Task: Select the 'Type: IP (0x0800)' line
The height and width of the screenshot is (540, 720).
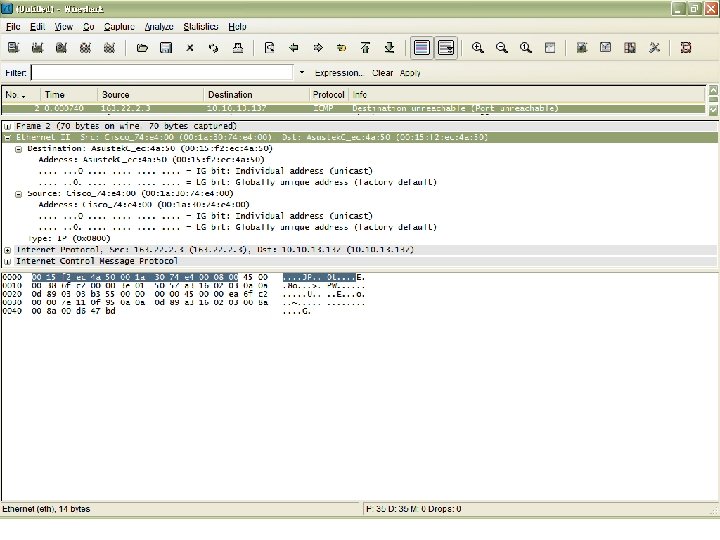Action: [69, 238]
